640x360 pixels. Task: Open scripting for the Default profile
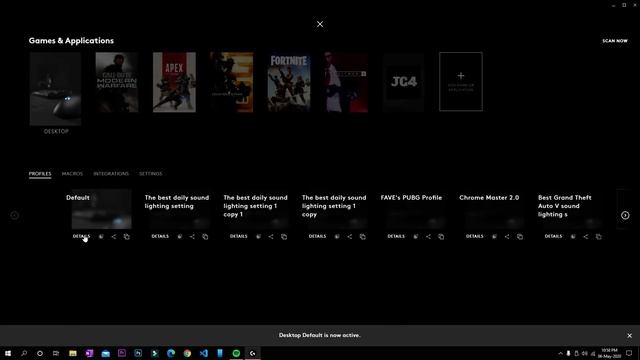click(101, 236)
